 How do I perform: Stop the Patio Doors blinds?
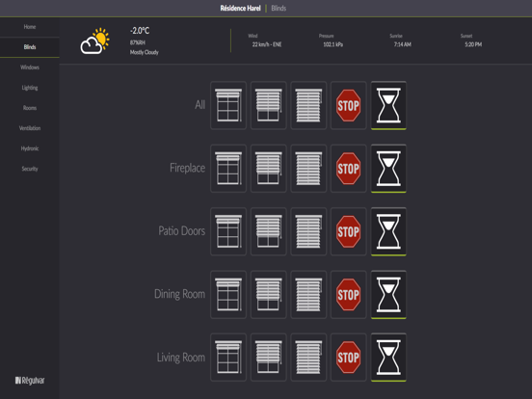[x=349, y=231]
